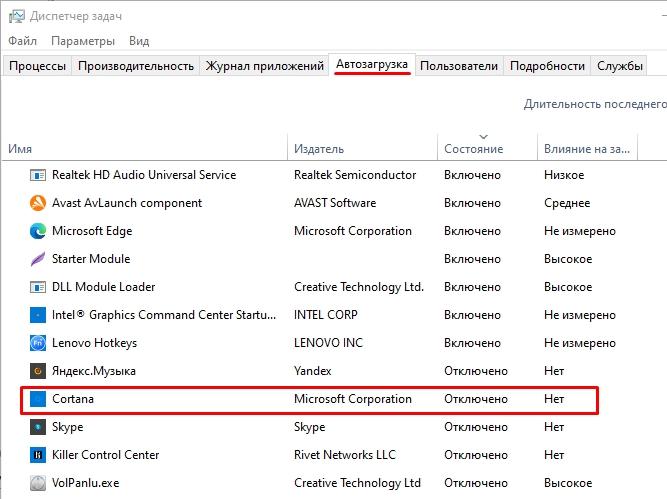Switch to the Пользователи tab
Viewport: 667px width, 499px height.
point(459,66)
